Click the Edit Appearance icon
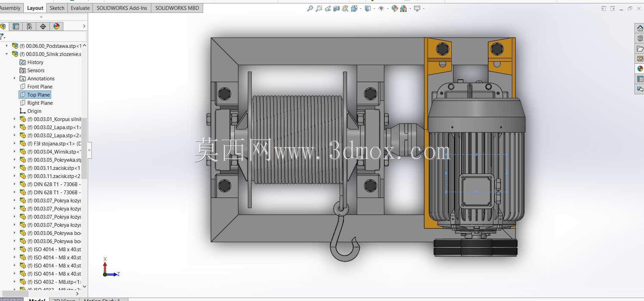 [394, 8]
